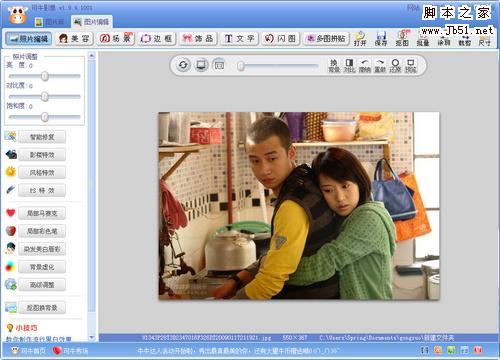Click the red heart mosaic icon

[11, 213]
